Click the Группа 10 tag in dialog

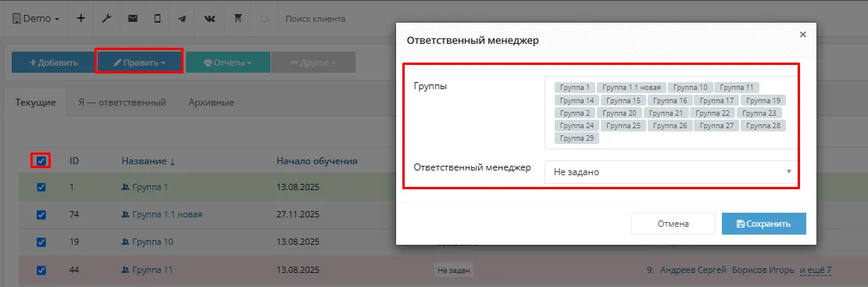click(x=690, y=88)
